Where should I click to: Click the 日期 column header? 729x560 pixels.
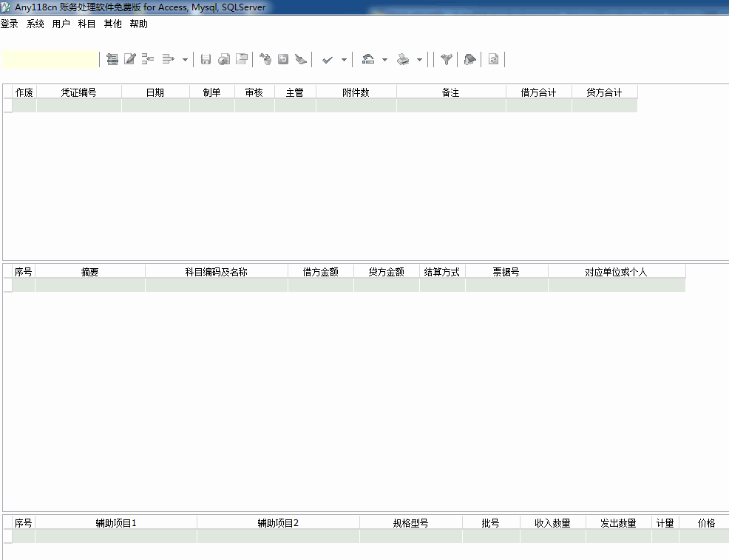click(155, 92)
